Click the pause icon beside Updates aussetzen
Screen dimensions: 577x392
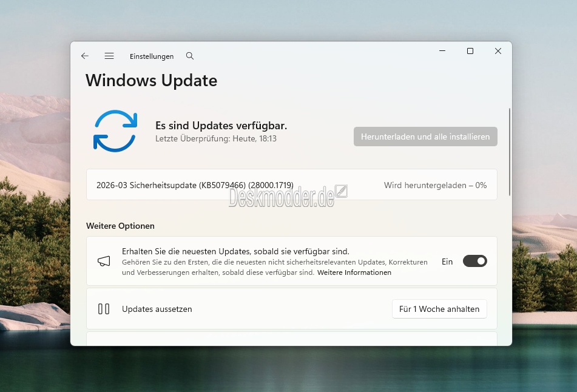click(x=104, y=309)
